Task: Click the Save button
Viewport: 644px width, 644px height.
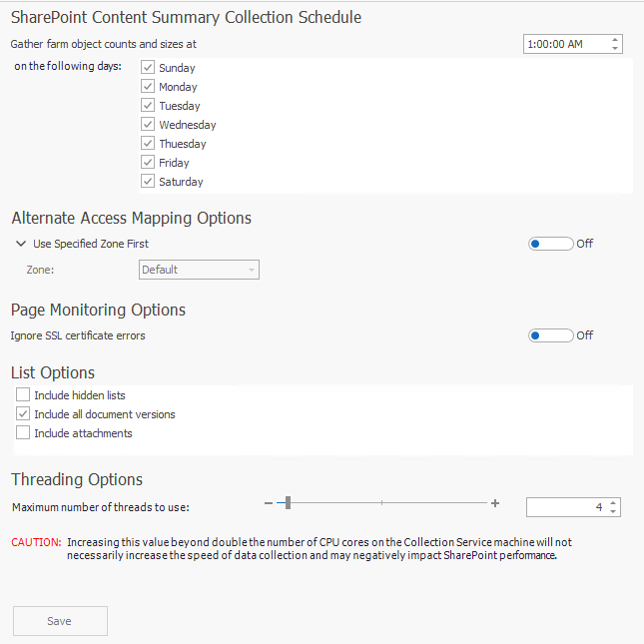Action: click(x=60, y=621)
